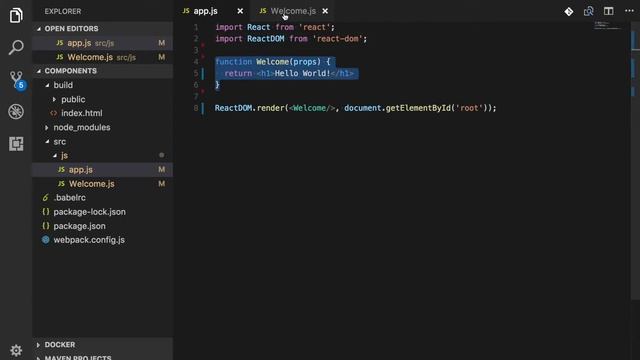Screen dimensions: 640x360
Task: Click the Welcome function name on line 4
Action: (272, 62)
